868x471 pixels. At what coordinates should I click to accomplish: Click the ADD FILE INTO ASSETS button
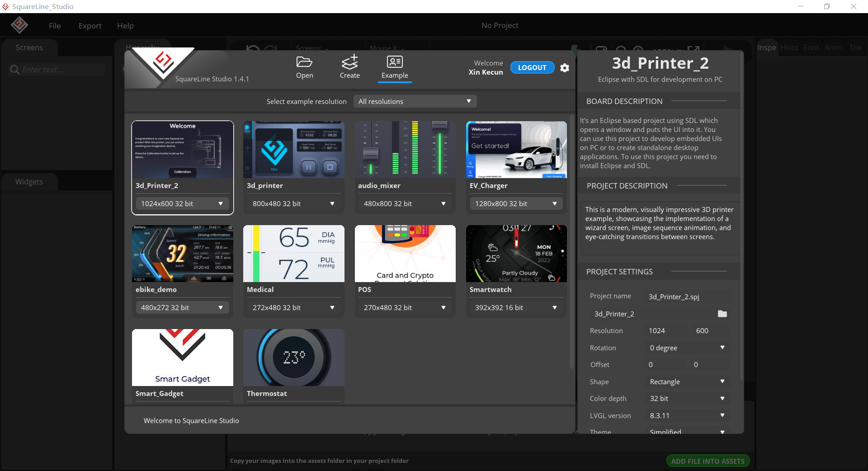pyautogui.click(x=708, y=461)
